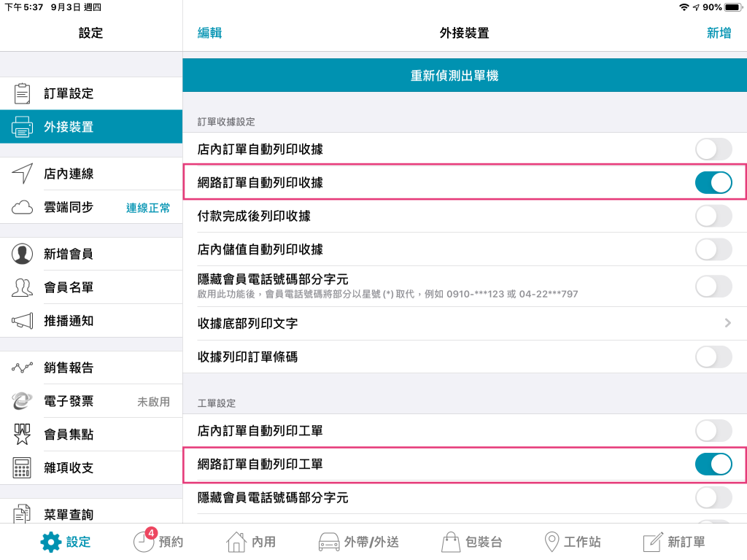
Task: Click the calculator icon for 雜項收支
Action: (23, 467)
